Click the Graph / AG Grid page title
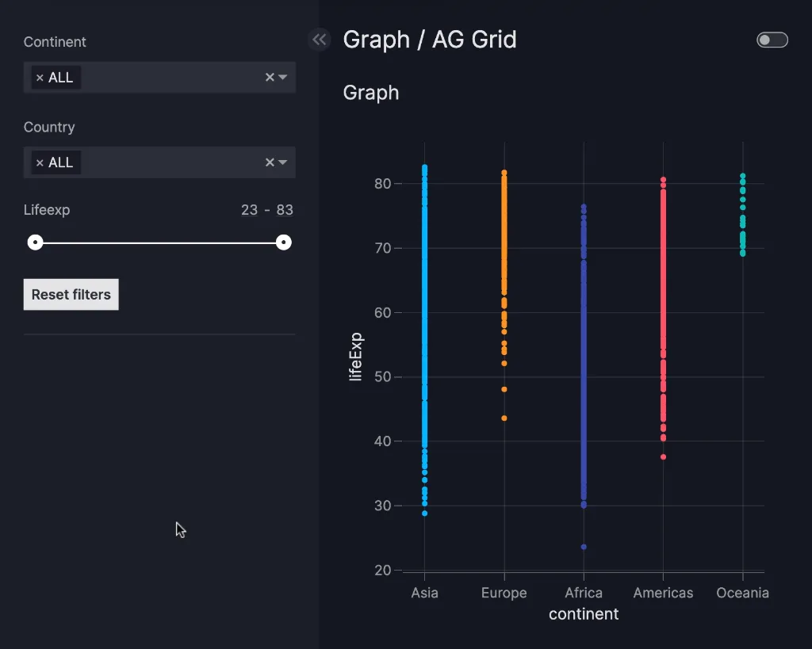 [x=429, y=40]
